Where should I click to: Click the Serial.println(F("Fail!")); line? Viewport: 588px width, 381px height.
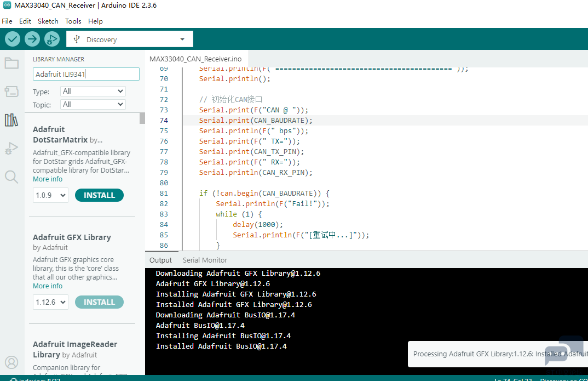[x=273, y=204]
